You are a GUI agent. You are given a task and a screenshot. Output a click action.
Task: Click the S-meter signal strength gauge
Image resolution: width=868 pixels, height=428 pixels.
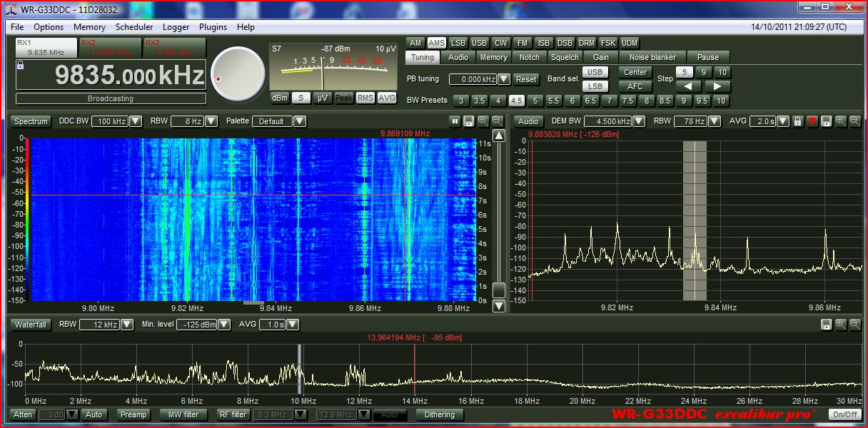point(333,67)
